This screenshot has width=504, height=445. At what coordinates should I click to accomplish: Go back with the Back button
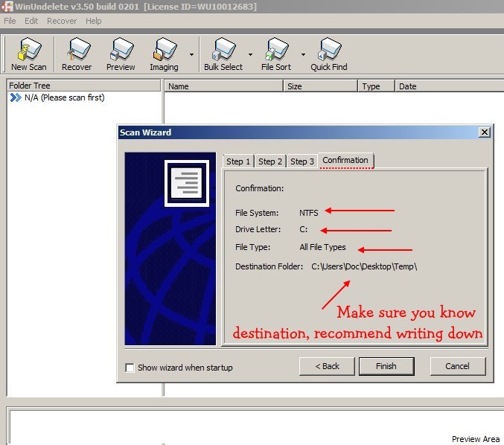click(327, 366)
